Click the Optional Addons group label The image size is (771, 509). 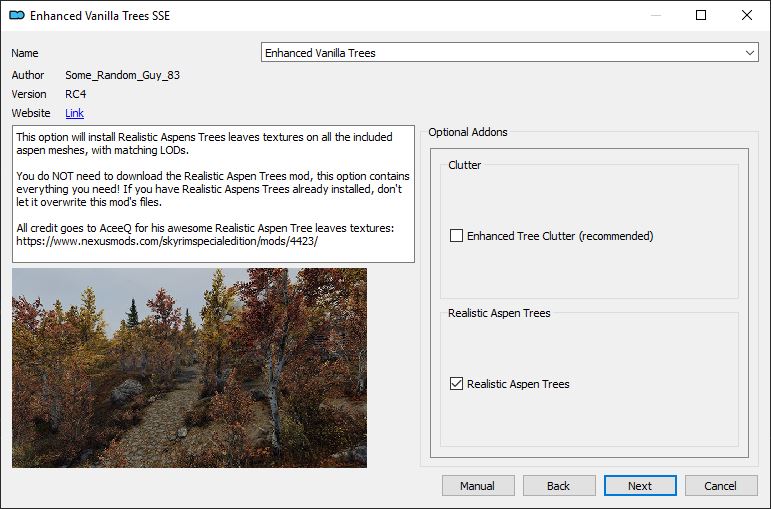pyautogui.click(x=468, y=132)
